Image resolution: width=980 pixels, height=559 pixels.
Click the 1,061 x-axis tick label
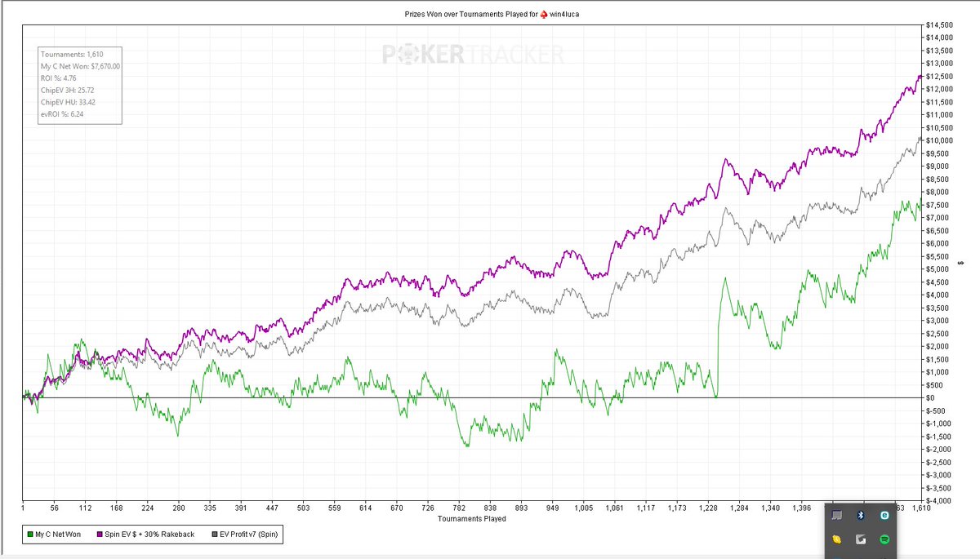coord(615,508)
